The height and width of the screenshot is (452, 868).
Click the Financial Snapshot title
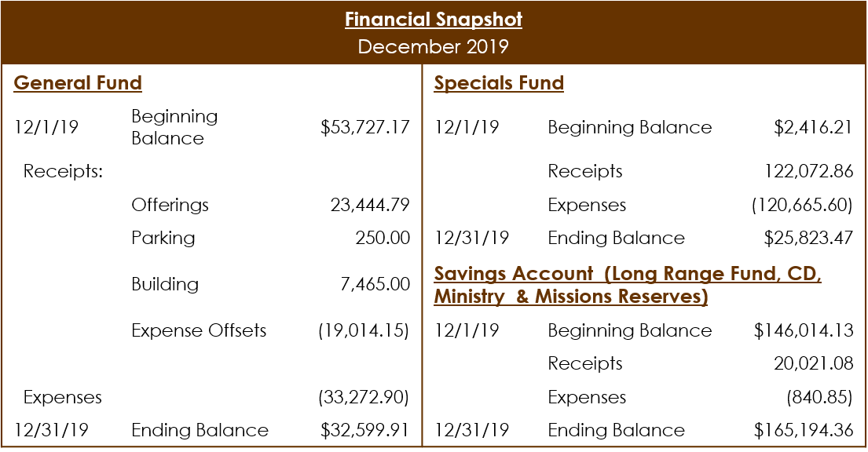coord(433,19)
